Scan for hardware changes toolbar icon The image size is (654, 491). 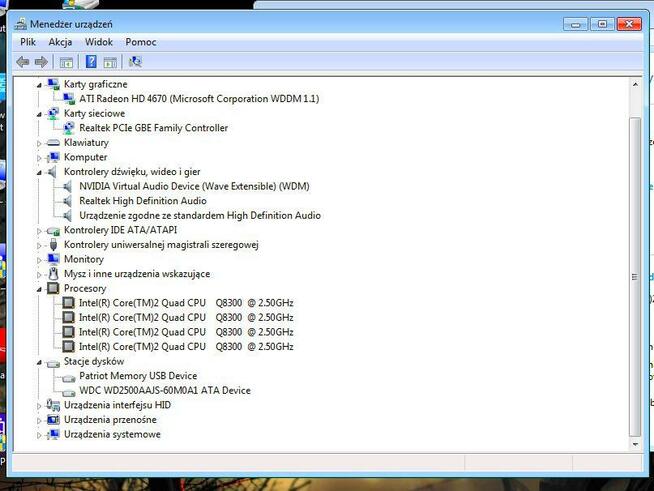[x=135, y=62]
